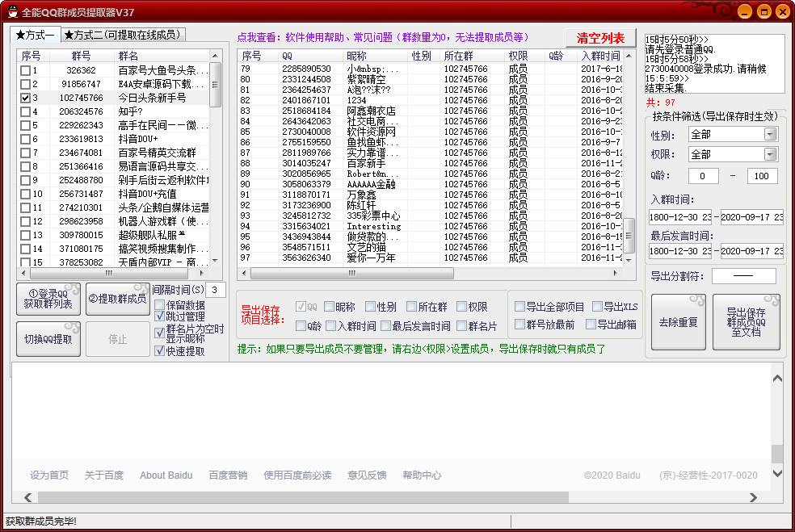
Task: Select the ★方式一 tab
Action: point(35,35)
